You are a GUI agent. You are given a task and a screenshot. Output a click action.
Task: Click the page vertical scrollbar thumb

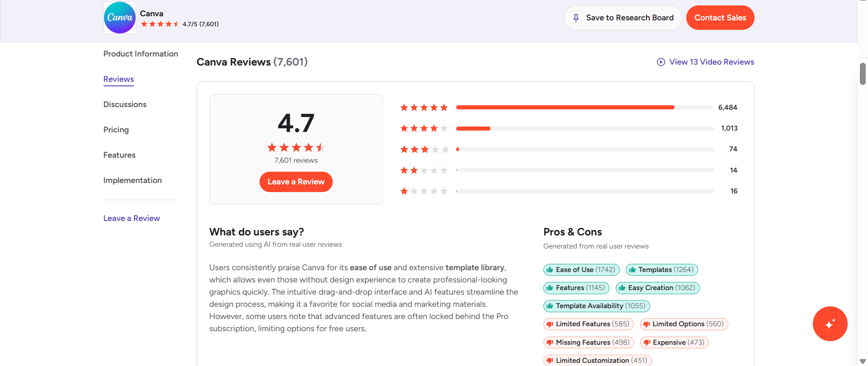[x=863, y=74]
